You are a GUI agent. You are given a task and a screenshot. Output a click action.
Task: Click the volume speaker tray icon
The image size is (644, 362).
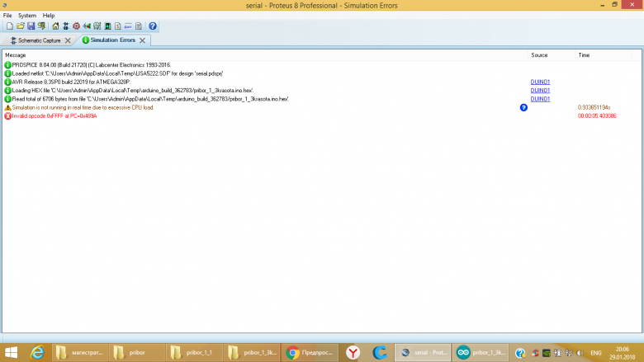coord(580,353)
